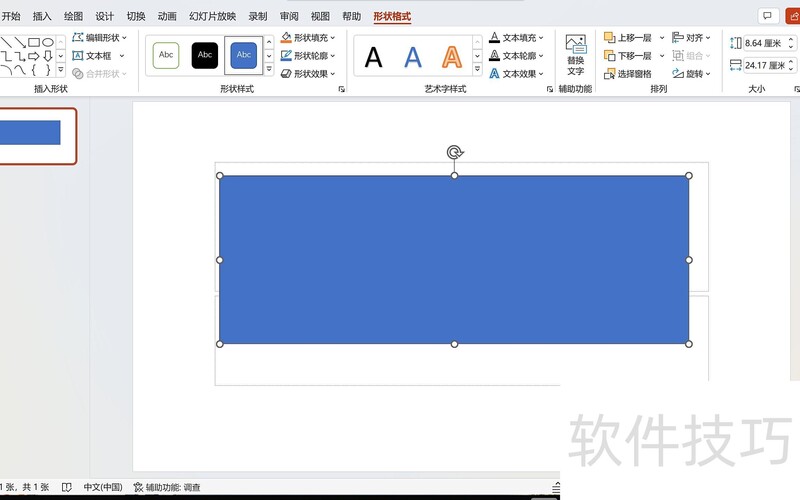Switch to the 动画 animations tab

pyautogui.click(x=167, y=16)
